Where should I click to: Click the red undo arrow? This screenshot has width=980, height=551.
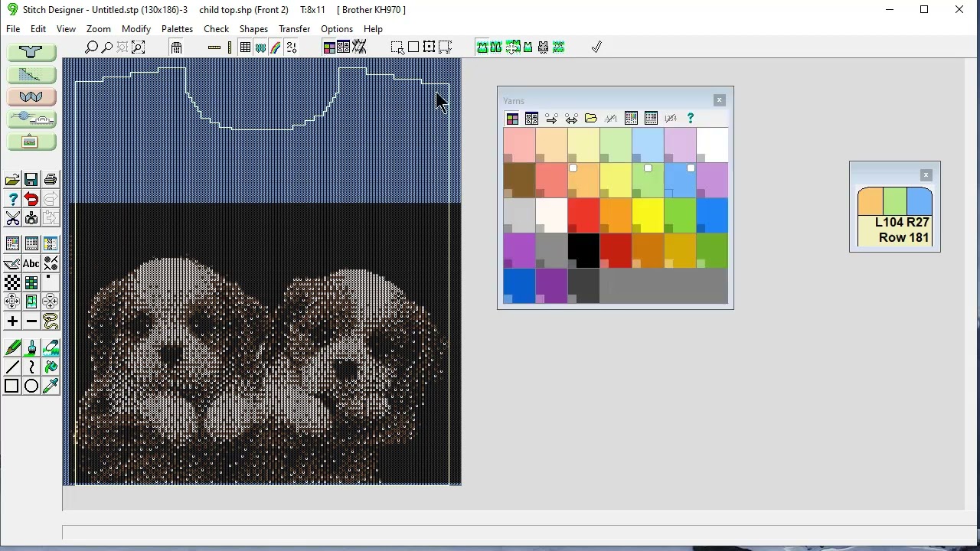tap(31, 199)
